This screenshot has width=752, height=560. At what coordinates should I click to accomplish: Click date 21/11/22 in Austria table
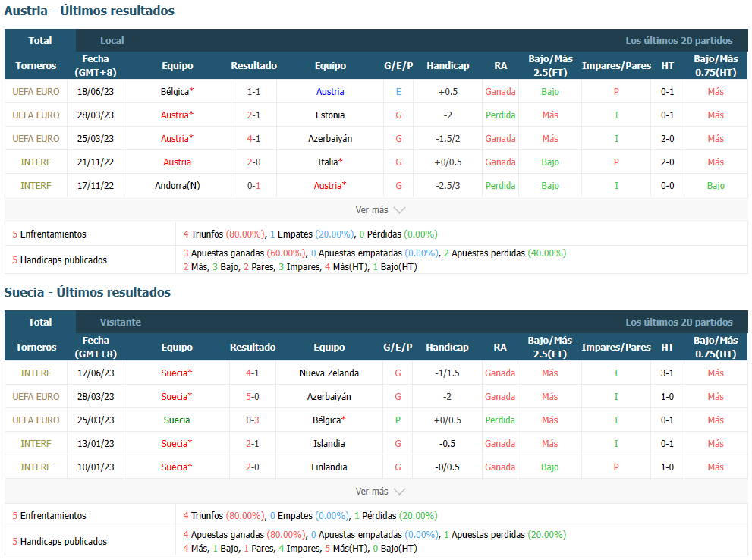pyautogui.click(x=96, y=162)
